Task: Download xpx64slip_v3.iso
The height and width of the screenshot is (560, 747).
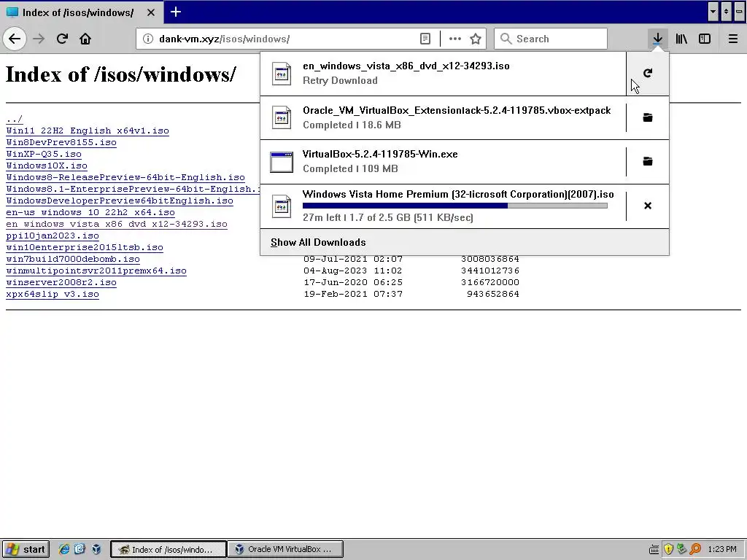Action: pyautogui.click(x=53, y=294)
